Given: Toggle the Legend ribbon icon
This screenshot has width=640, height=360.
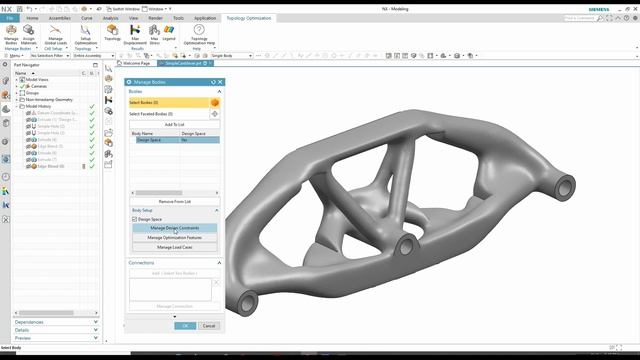Looking at the screenshot, I should [169, 33].
